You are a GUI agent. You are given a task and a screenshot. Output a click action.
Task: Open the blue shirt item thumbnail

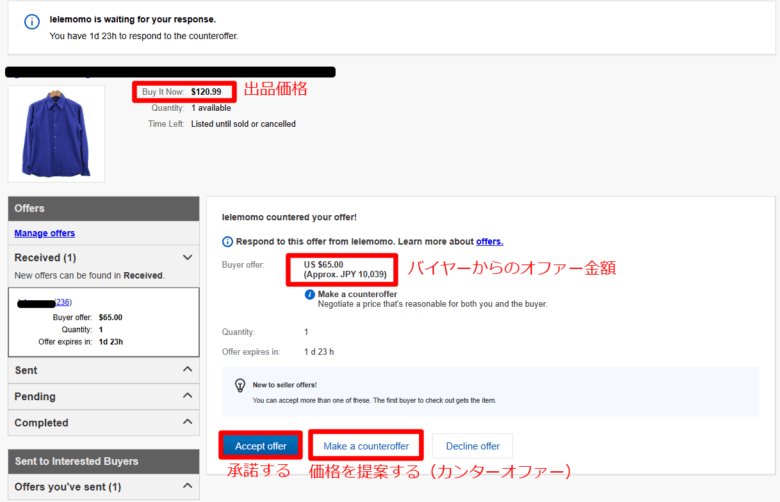[x=56, y=133]
